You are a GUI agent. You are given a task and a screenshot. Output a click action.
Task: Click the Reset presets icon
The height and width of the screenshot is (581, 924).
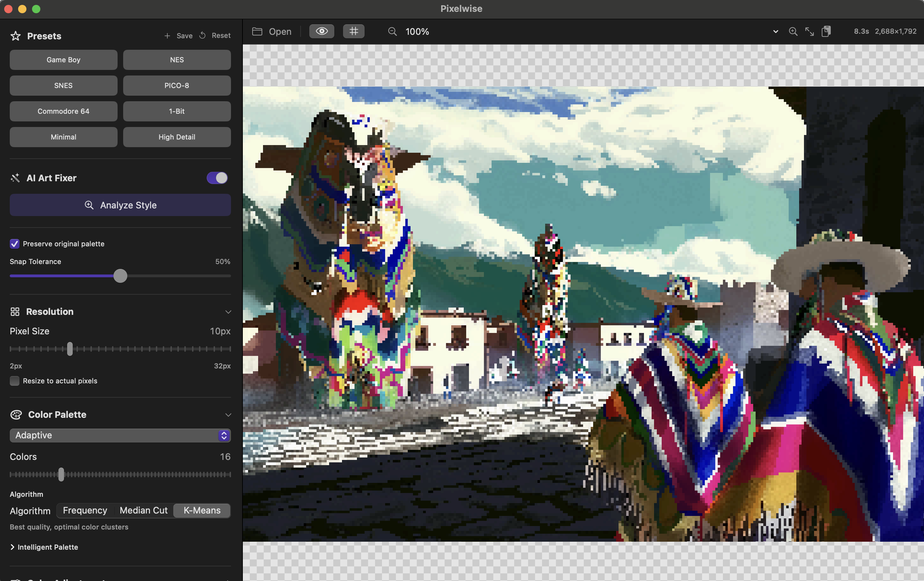[202, 35]
